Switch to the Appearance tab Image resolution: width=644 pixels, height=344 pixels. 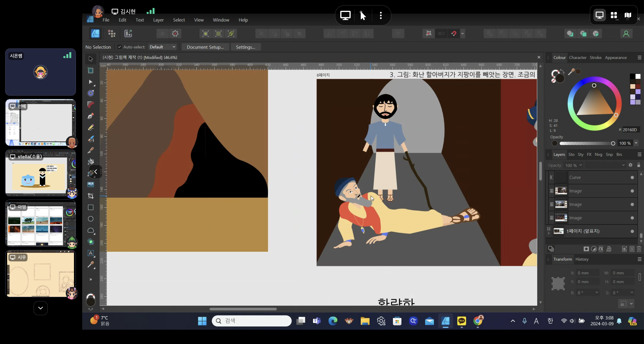click(x=616, y=58)
